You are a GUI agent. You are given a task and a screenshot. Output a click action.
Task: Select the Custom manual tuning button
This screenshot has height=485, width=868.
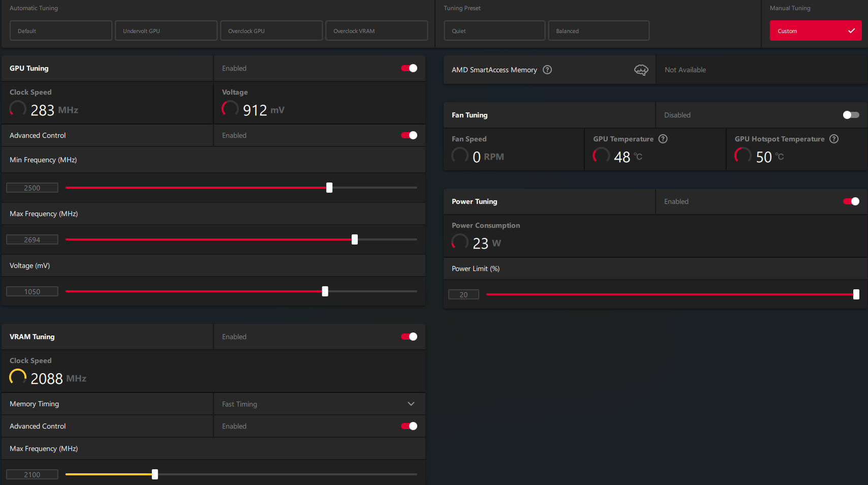pos(816,31)
